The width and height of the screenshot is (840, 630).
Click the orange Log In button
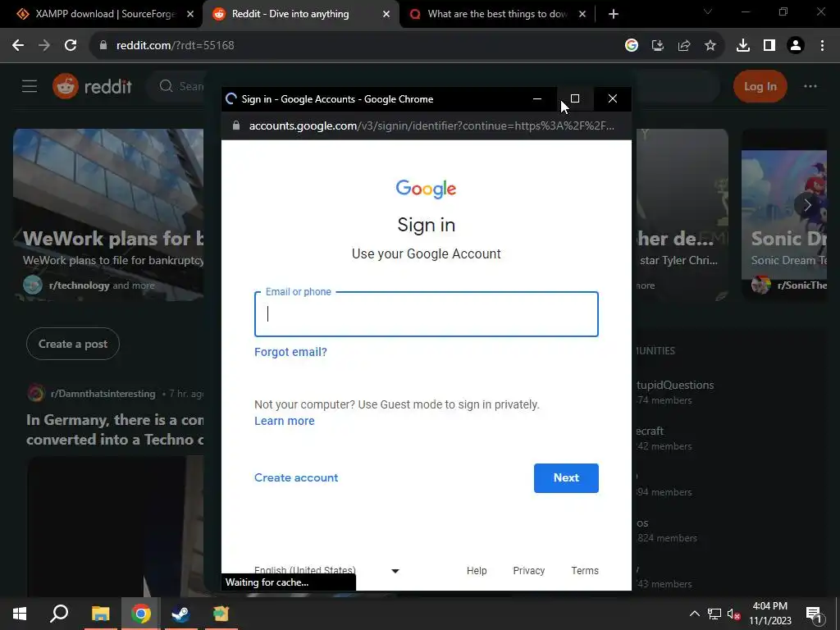pyautogui.click(x=760, y=86)
